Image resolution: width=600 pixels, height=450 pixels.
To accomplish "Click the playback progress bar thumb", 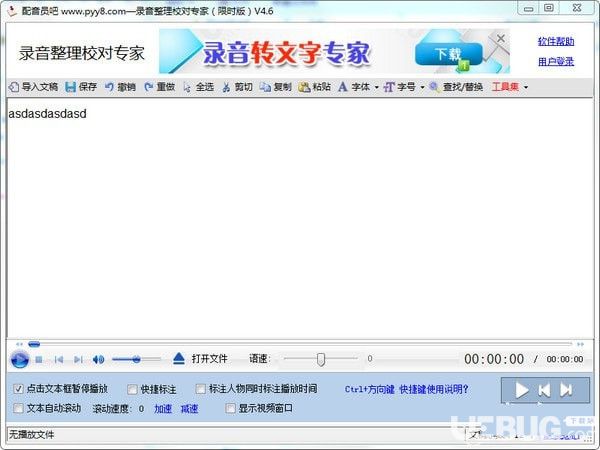I will [34, 344].
